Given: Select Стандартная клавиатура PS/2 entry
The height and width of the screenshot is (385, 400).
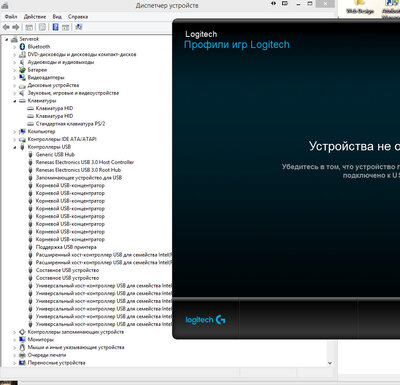Looking at the screenshot, I should (x=70, y=124).
